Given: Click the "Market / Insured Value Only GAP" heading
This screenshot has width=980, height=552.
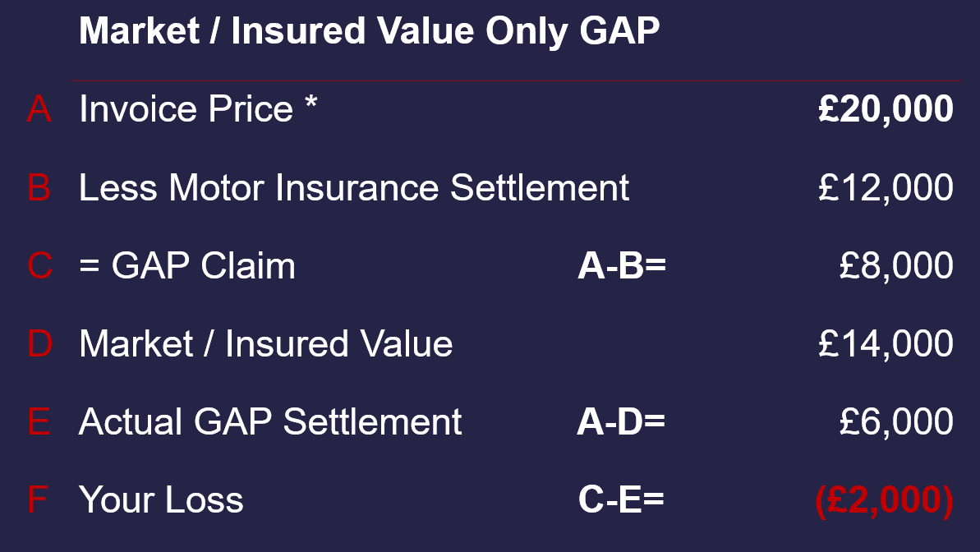Looking at the screenshot, I should tap(369, 32).
